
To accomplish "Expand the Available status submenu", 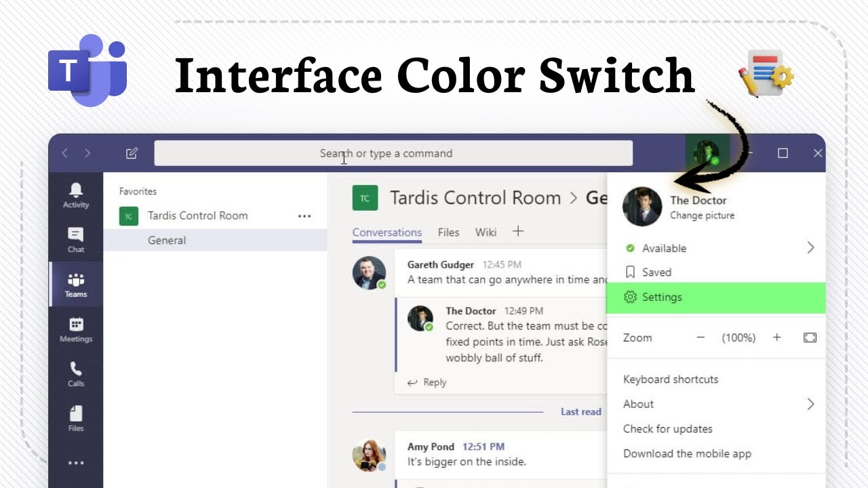I will 810,248.
